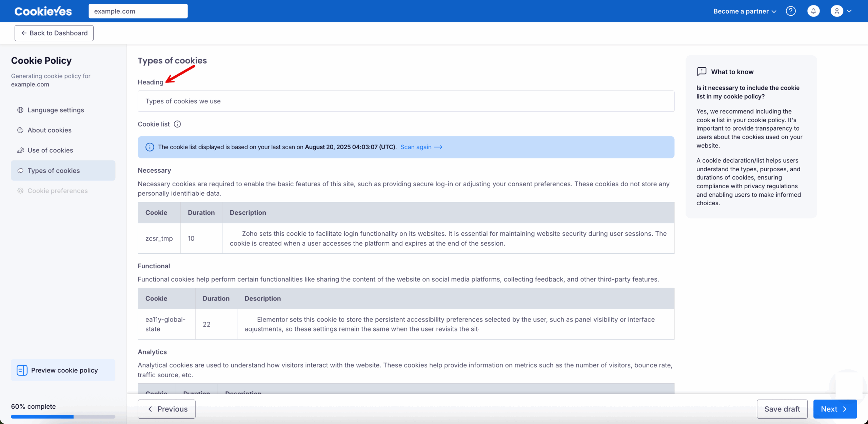Click the globe icon beside Language settings
Image resolution: width=868 pixels, height=424 pixels.
tap(20, 110)
